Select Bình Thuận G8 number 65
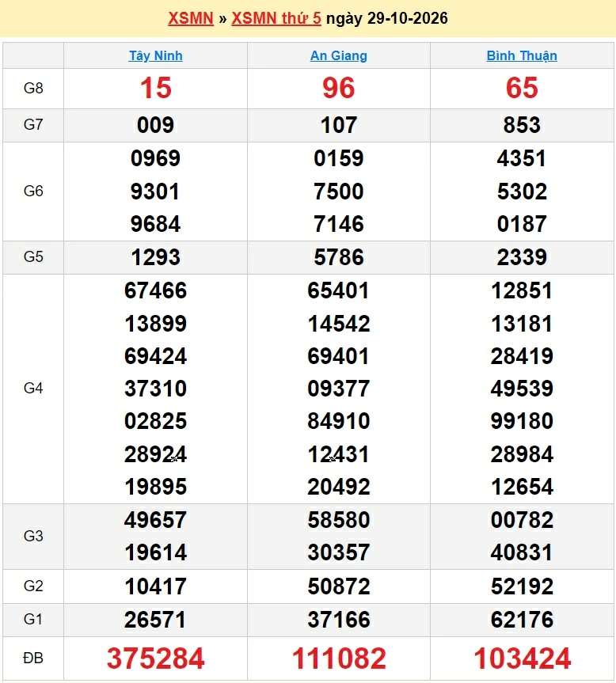Screen dimensions: 616x683 pyautogui.click(x=522, y=88)
